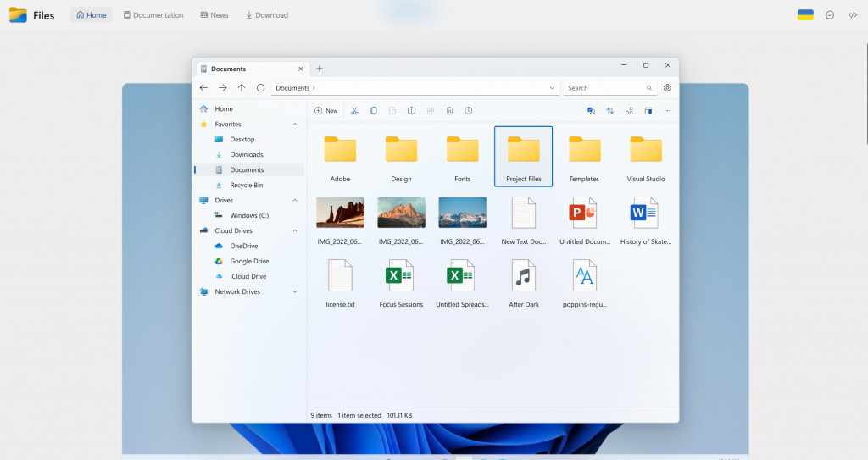Click the Rename icon in toolbar
Screen dimensions: 868x460
click(411, 111)
